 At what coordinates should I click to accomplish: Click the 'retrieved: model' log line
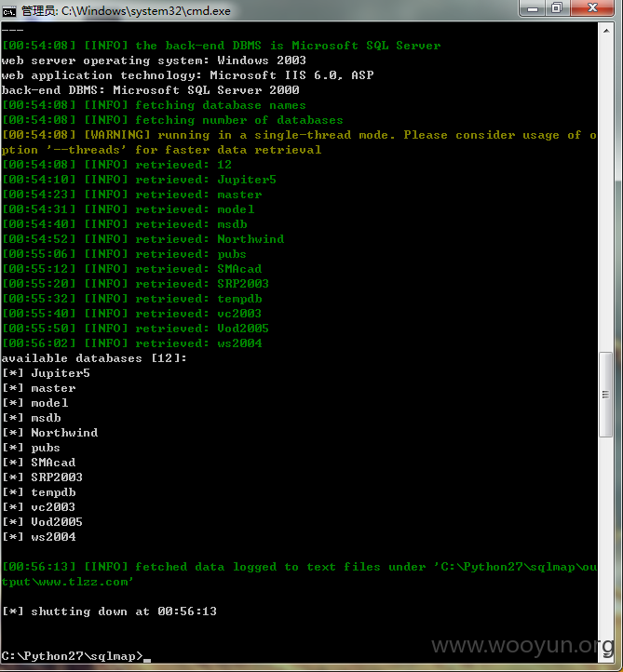tap(129, 209)
